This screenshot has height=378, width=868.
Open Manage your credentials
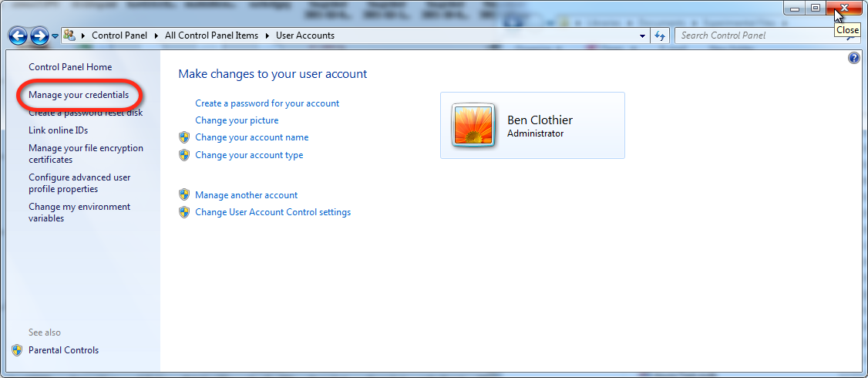(79, 95)
